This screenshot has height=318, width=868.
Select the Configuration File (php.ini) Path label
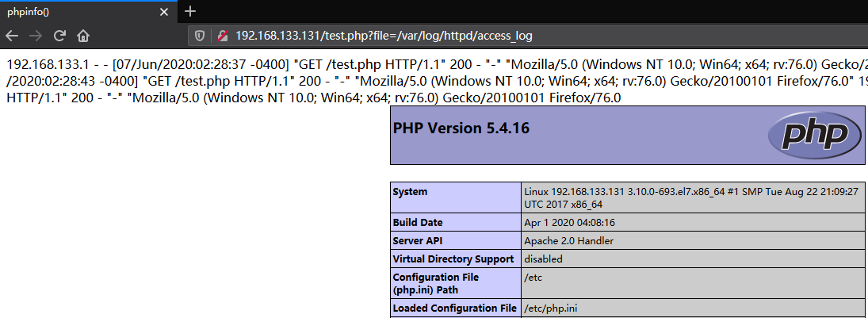436,283
